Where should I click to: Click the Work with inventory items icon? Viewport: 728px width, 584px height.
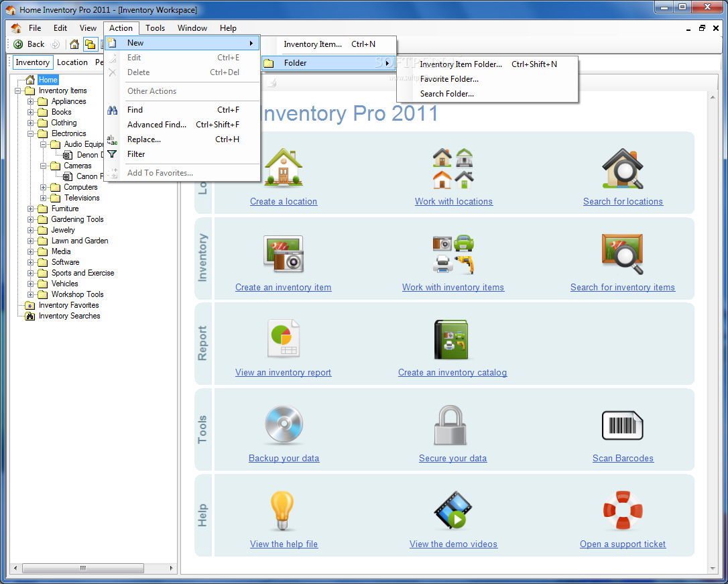[x=453, y=254]
